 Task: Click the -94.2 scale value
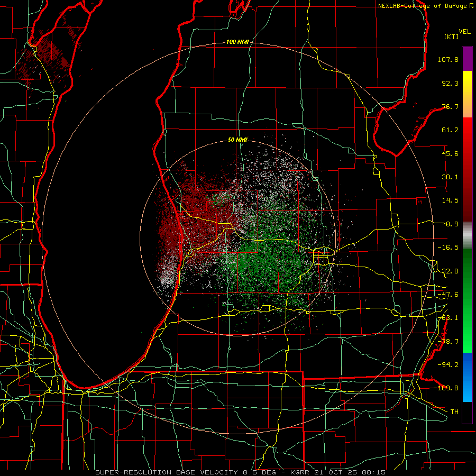(448, 364)
